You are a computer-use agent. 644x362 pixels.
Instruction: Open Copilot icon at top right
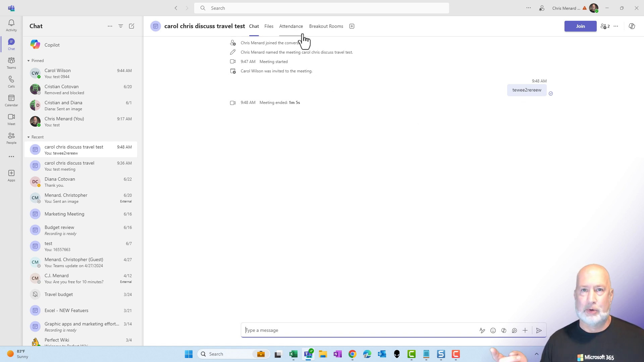(632, 26)
